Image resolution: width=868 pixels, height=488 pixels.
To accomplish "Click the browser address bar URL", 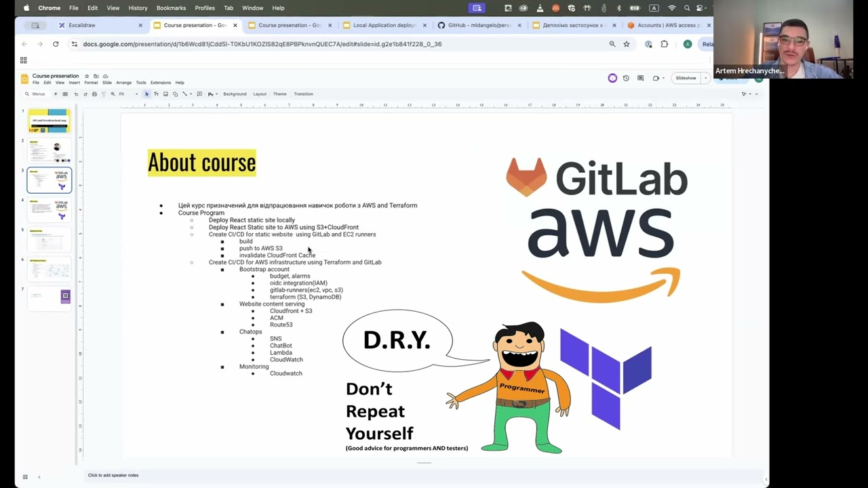I will coord(262,44).
